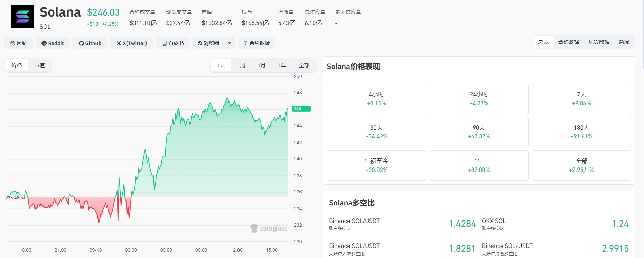Open the Github link button
Image resolution: width=644 pixels, height=258 pixels.
point(90,43)
